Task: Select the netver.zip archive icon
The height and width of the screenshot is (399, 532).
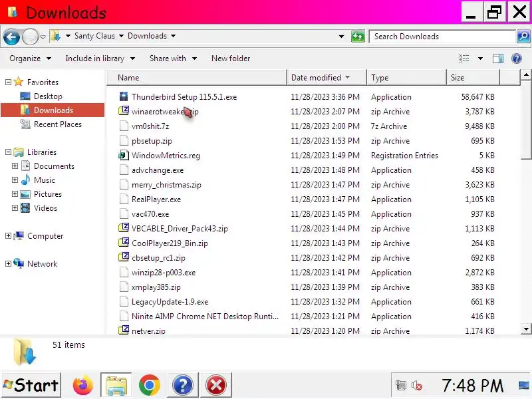Action: coord(124,329)
